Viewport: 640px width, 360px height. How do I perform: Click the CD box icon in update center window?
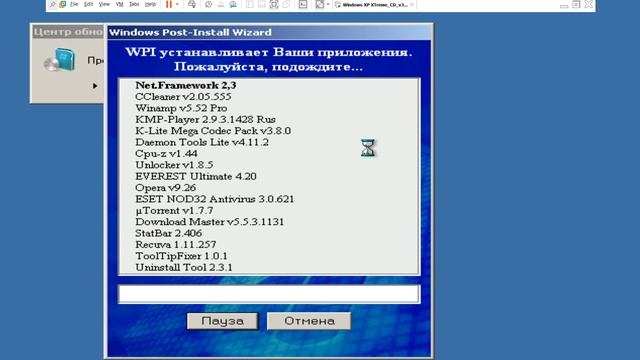coord(60,60)
